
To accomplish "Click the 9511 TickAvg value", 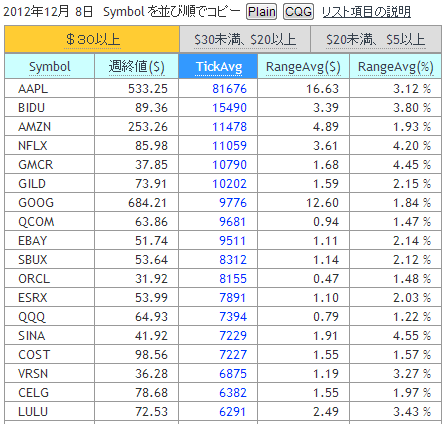I will (233, 241).
